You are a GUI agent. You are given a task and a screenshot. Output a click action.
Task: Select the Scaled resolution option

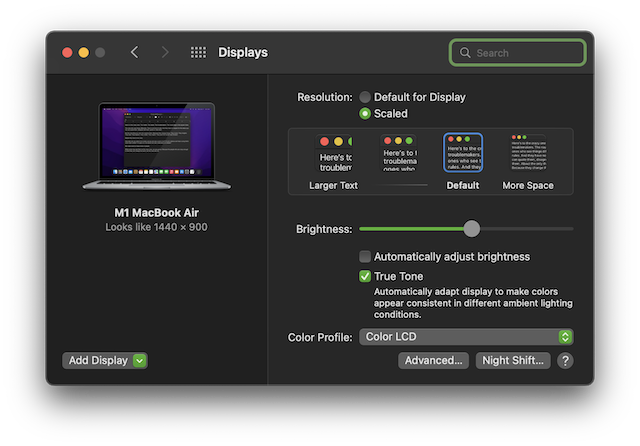coord(365,113)
